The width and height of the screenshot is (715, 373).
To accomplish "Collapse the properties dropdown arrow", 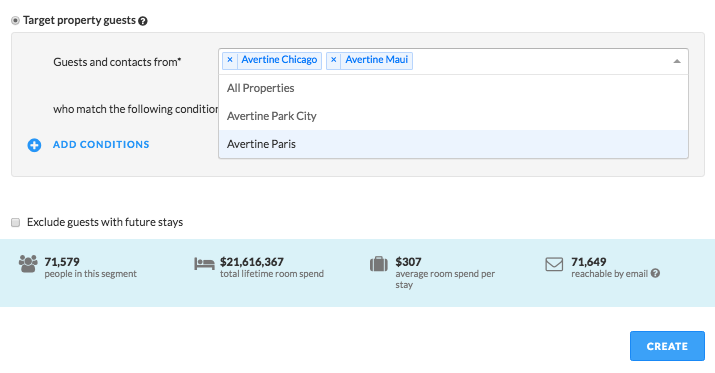I will pyautogui.click(x=677, y=61).
